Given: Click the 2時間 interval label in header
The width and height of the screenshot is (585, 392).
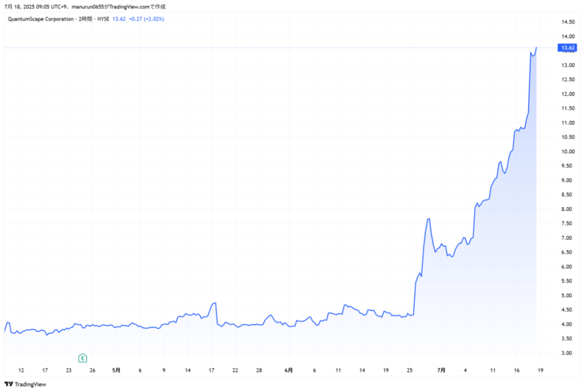Looking at the screenshot, I should click(x=86, y=19).
